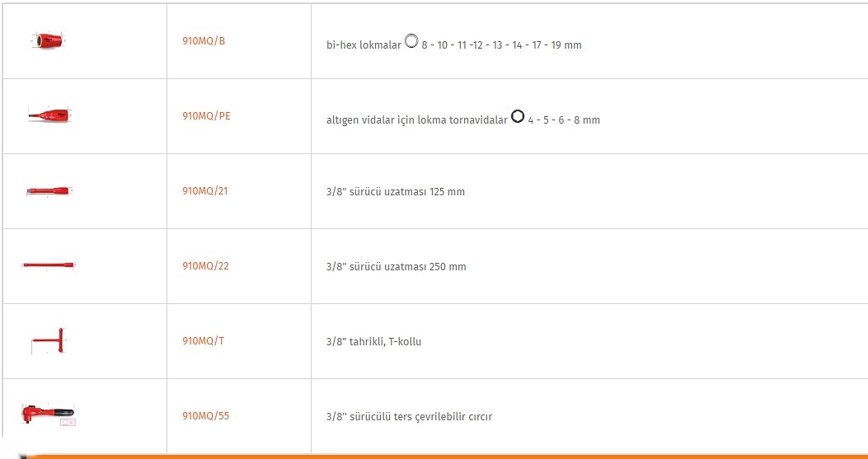Open the 910MQ/PE product link
Image resolution: width=868 pixels, height=459 pixels.
206,116
